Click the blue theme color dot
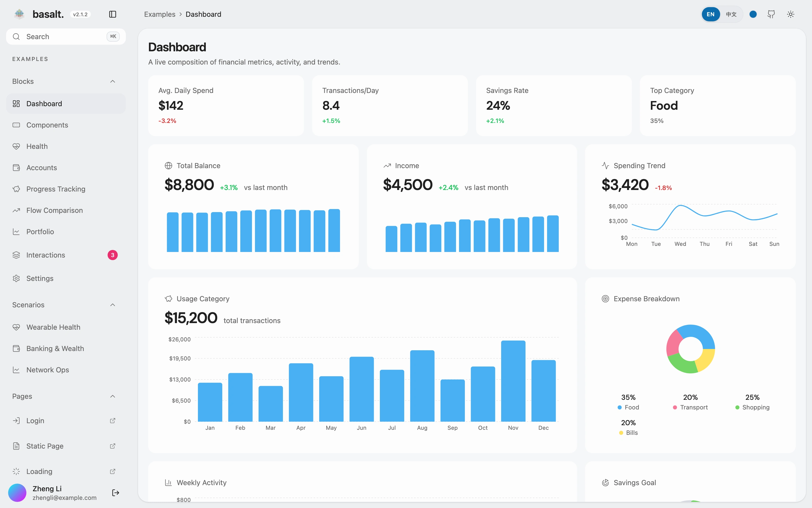The image size is (812, 508). coord(753,14)
